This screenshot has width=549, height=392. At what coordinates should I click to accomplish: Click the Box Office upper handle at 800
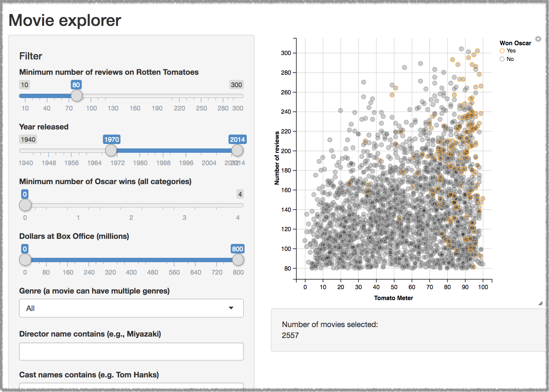click(238, 260)
